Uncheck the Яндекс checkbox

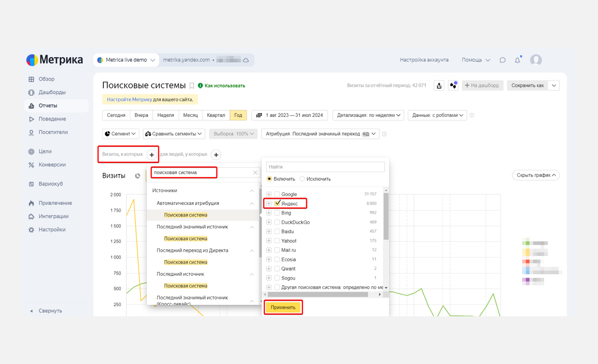(278, 203)
